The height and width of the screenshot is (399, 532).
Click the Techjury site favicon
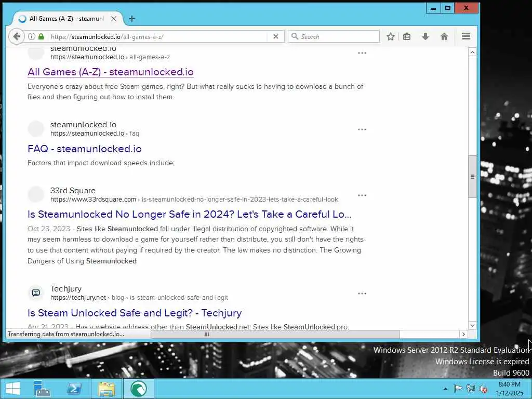(36, 293)
